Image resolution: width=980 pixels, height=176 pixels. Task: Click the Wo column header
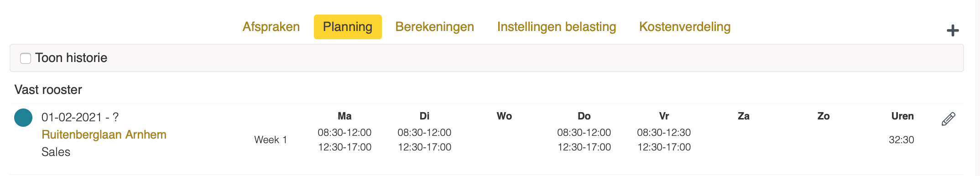click(x=504, y=116)
